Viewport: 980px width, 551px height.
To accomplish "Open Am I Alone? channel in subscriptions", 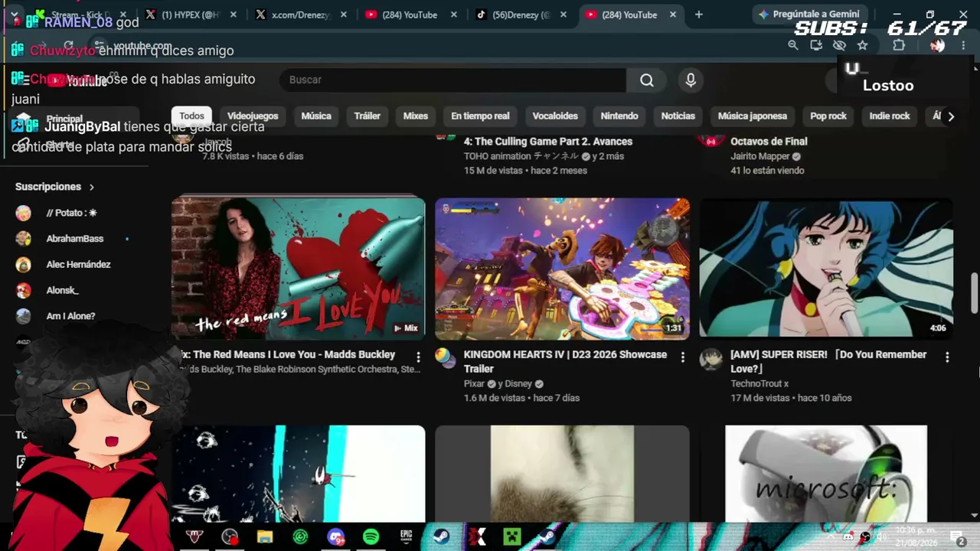I will (70, 316).
